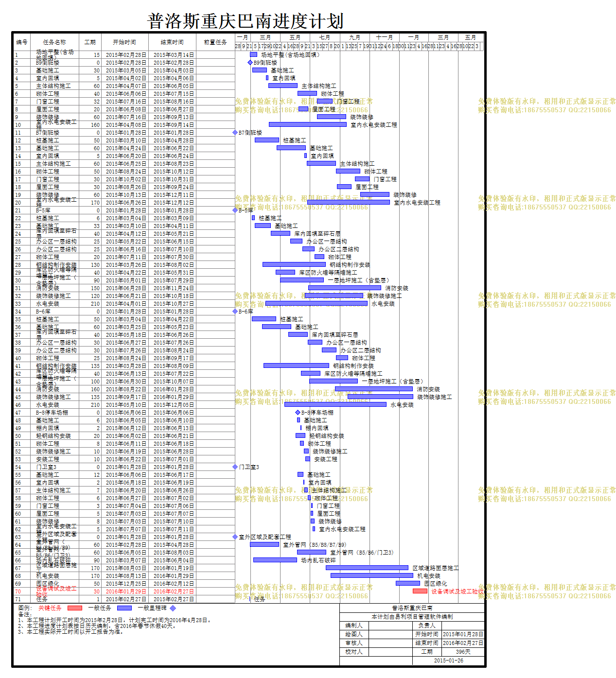
Task: Click the 七月 month header
Action: pyautogui.click(x=325, y=37)
